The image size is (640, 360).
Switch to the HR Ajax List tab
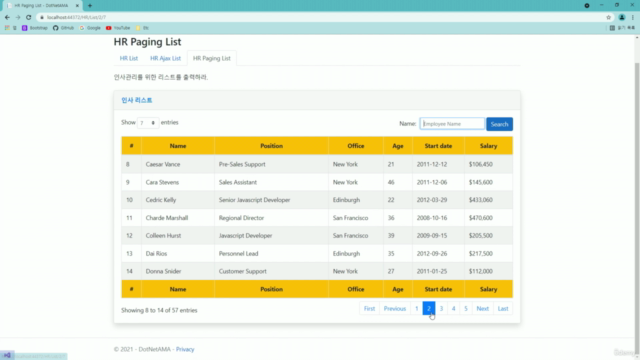point(165,58)
